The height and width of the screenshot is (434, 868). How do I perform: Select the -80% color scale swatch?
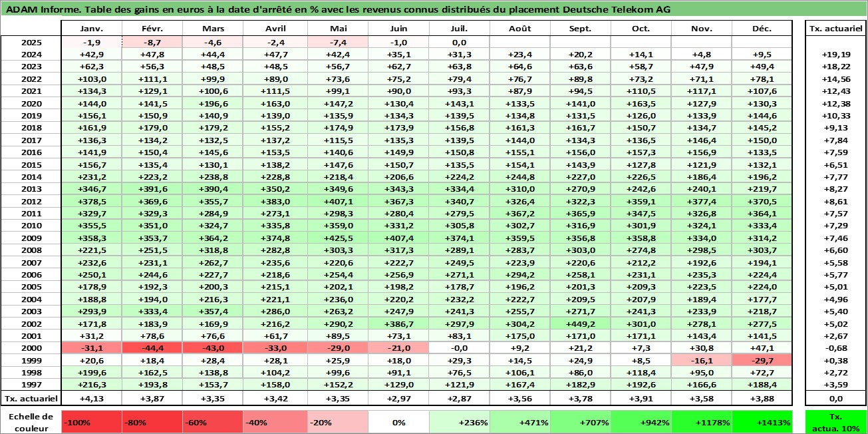152,422
